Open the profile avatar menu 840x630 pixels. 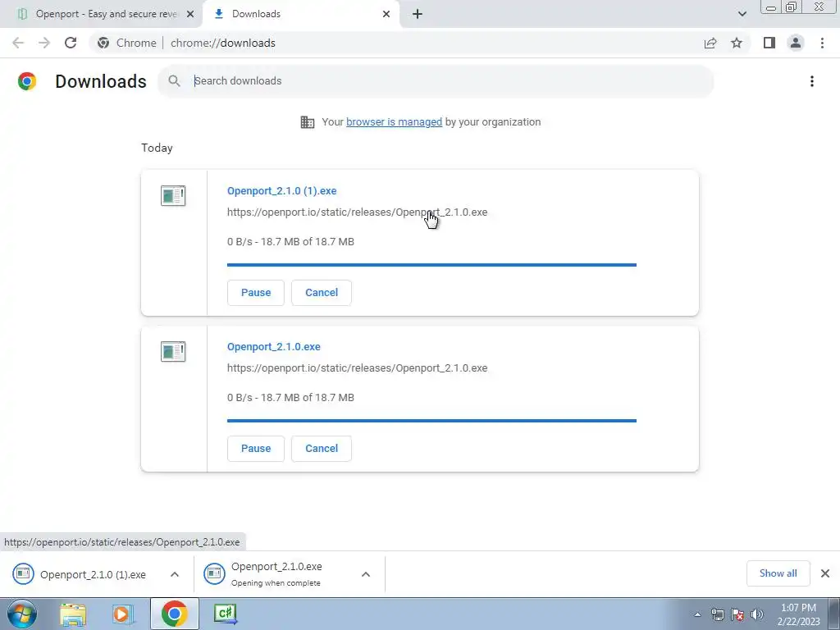tap(796, 43)
